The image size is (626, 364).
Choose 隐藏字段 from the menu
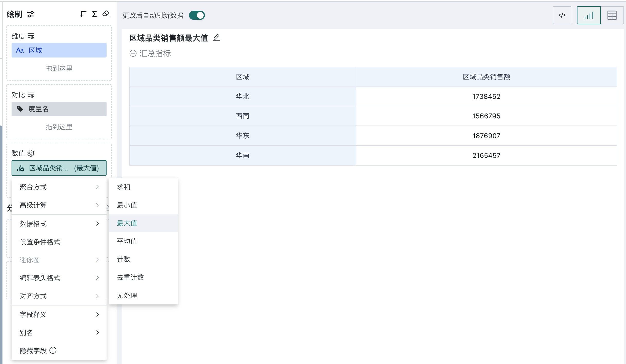pos(59,351)
